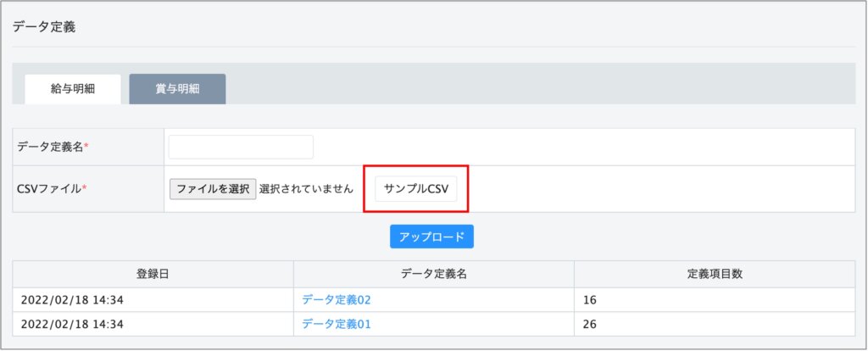Focus the データ定義名 text input field
This screenshot has width=868, height=351.
(241, 147)
